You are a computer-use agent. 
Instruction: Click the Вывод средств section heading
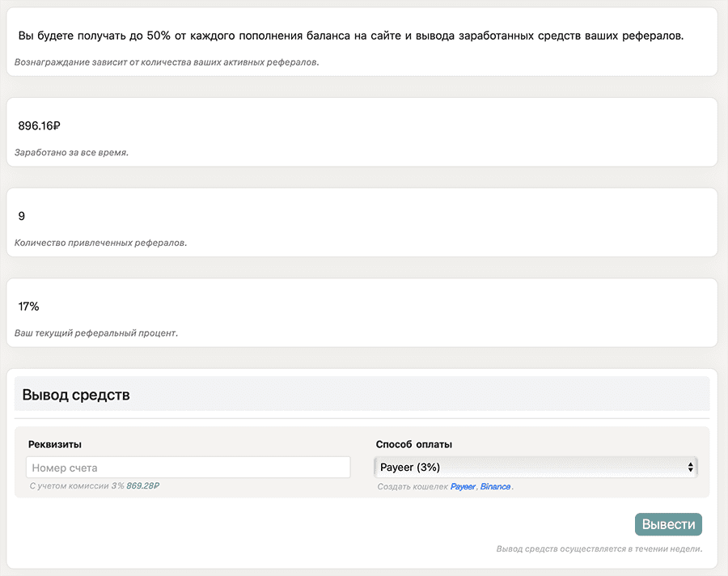click(x=76, y=396)
